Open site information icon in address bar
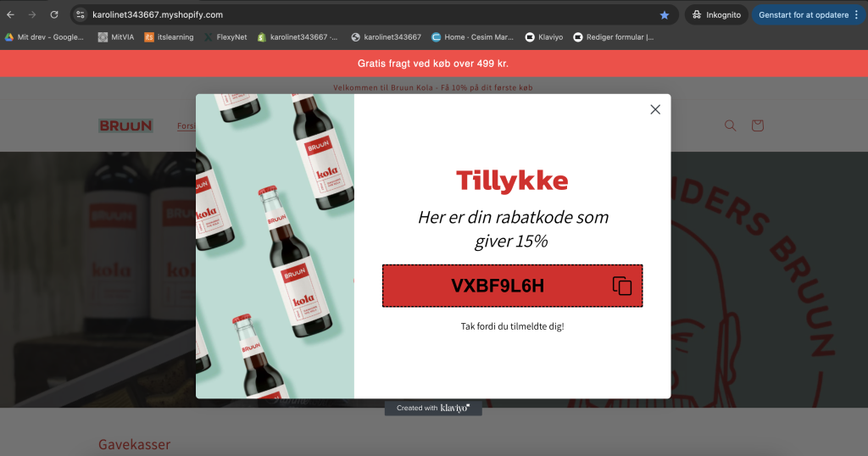Image resolution: width=868 pixels, height=456 pixels. tap(81, 15)
